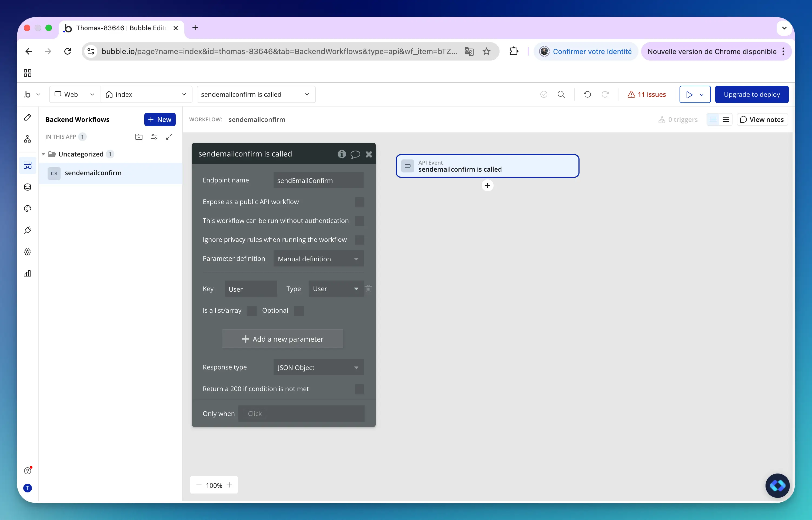Click the user avatar T icon
812x520 pixels.
click(x=28, y=488)
